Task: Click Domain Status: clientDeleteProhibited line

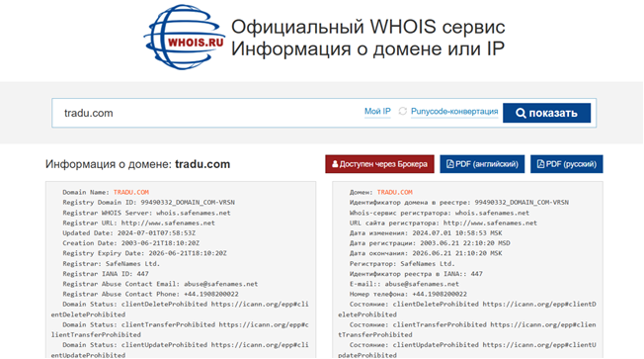Action: [x=180, y=310]
